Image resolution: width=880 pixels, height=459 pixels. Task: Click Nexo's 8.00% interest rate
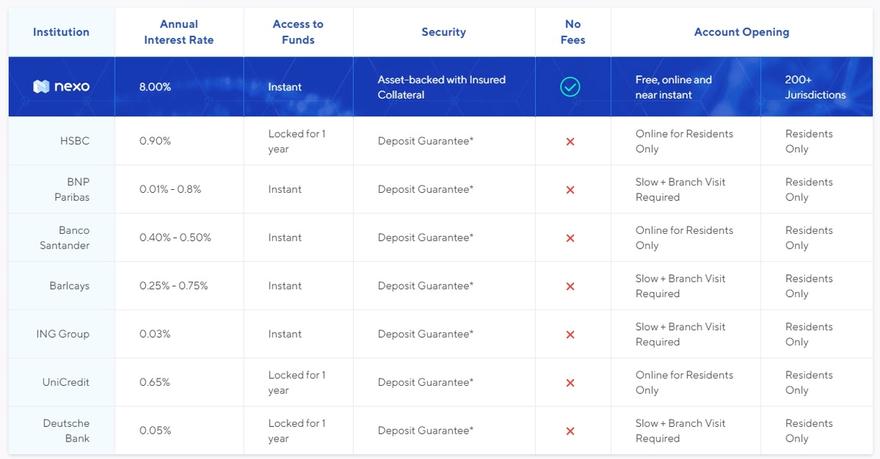tap(155, 87)
